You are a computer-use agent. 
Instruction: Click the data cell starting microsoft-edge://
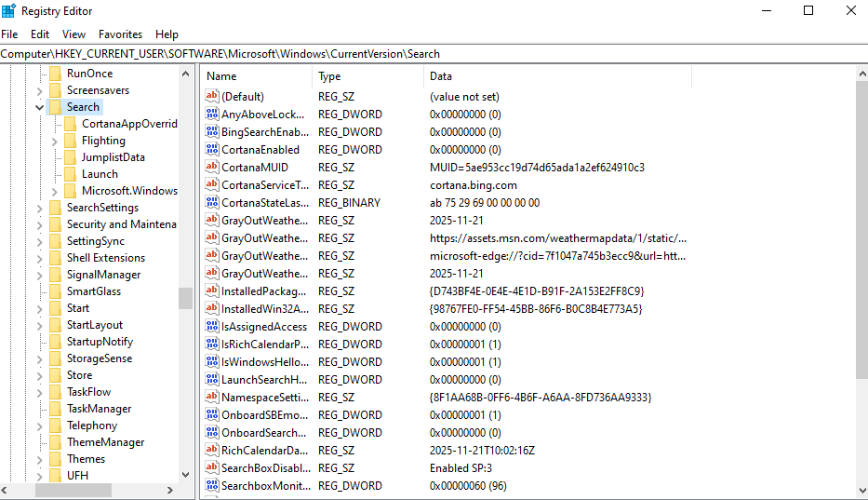tap(557, 256)
